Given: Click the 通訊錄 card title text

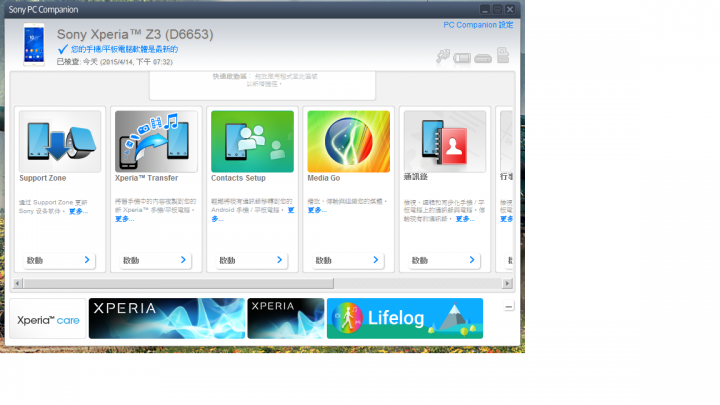Looking at the screenshot, I should coord(416,177).
